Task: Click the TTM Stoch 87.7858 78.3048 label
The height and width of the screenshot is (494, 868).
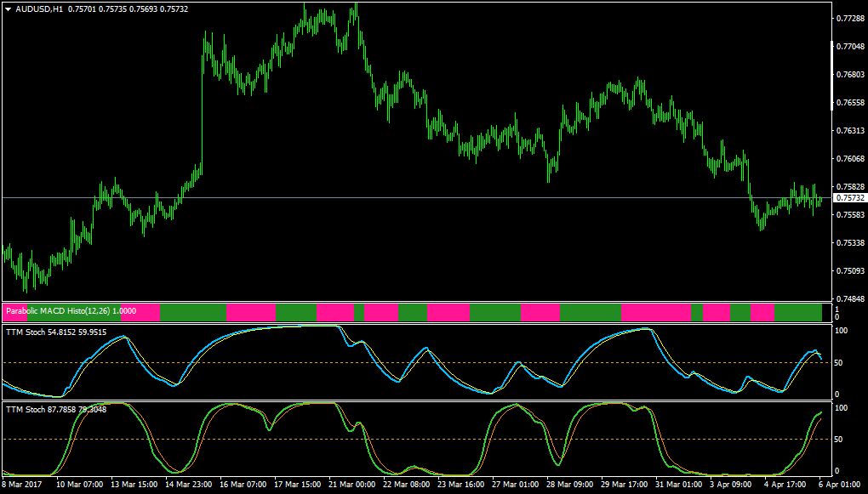Action: coord(56,410)
